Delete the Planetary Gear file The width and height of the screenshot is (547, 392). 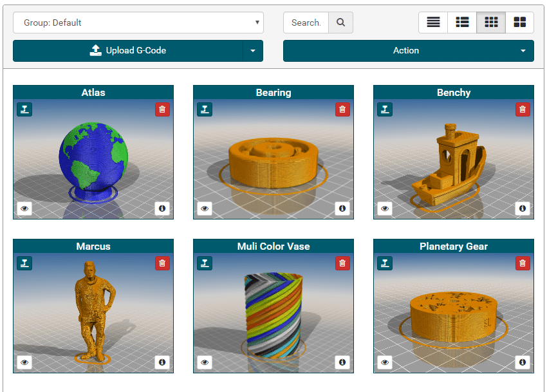click(523, 263)
